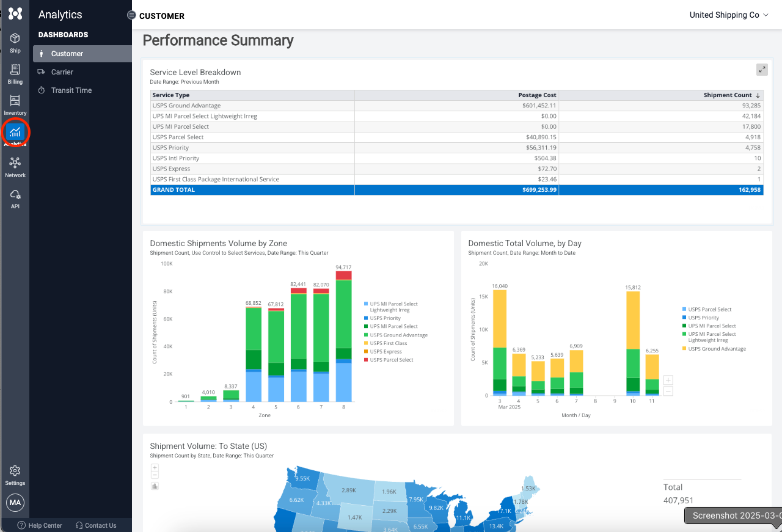Toggle USPS Ground Advantage legend in Day chart

coord(717,349)
